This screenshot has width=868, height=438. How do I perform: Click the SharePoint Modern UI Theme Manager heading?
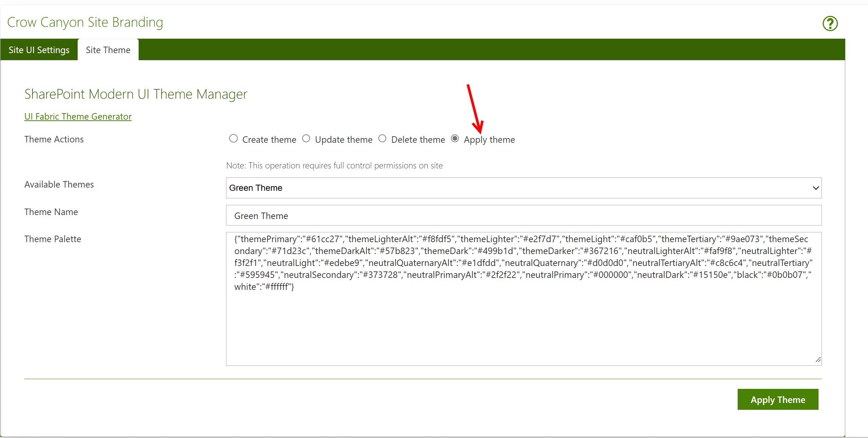click(136, 94)
